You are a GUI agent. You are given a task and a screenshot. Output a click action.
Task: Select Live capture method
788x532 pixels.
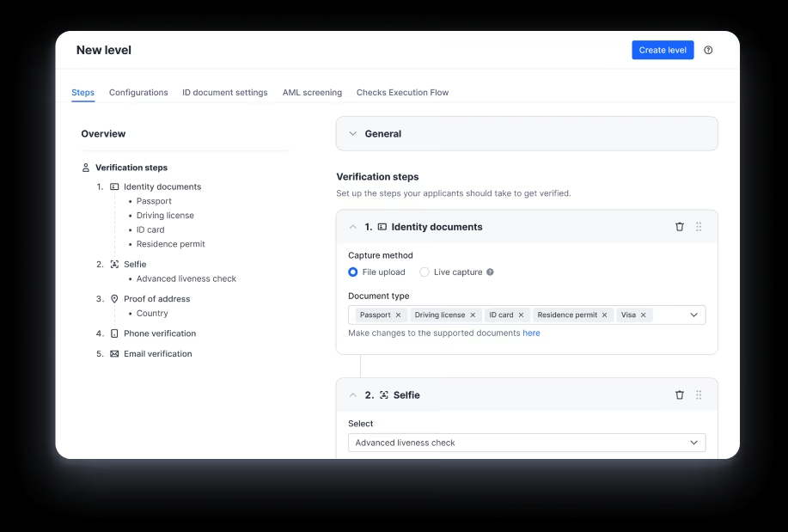tap(425, 272)
